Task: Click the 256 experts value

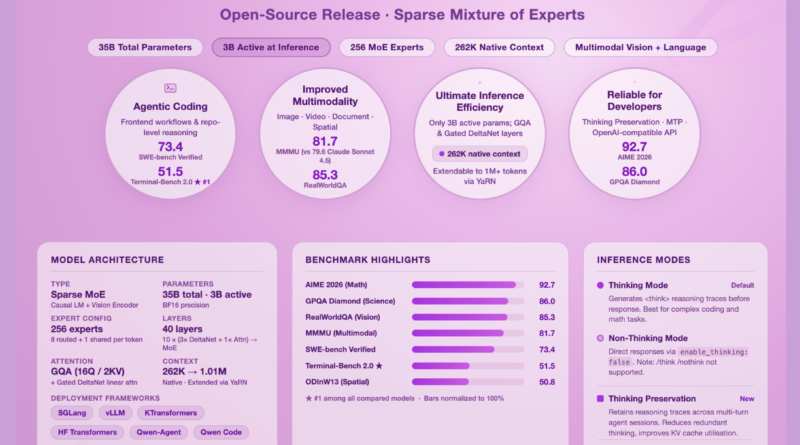Action: pos(77,329)
